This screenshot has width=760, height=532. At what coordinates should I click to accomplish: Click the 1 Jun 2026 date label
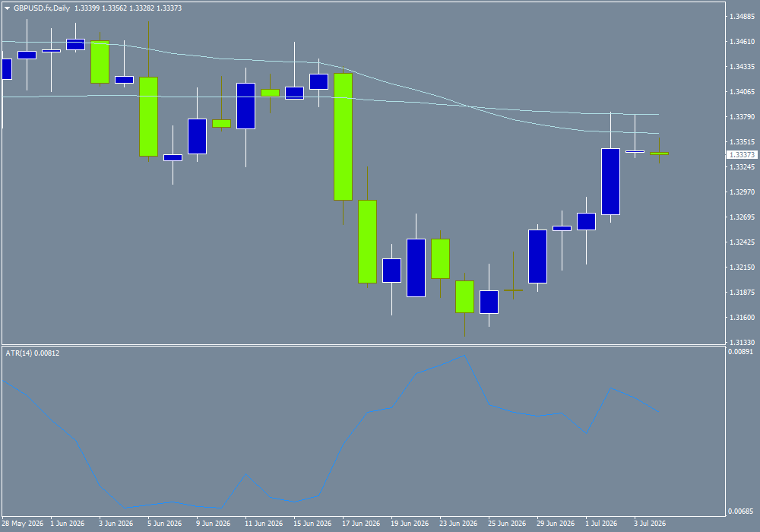(68, 524)
